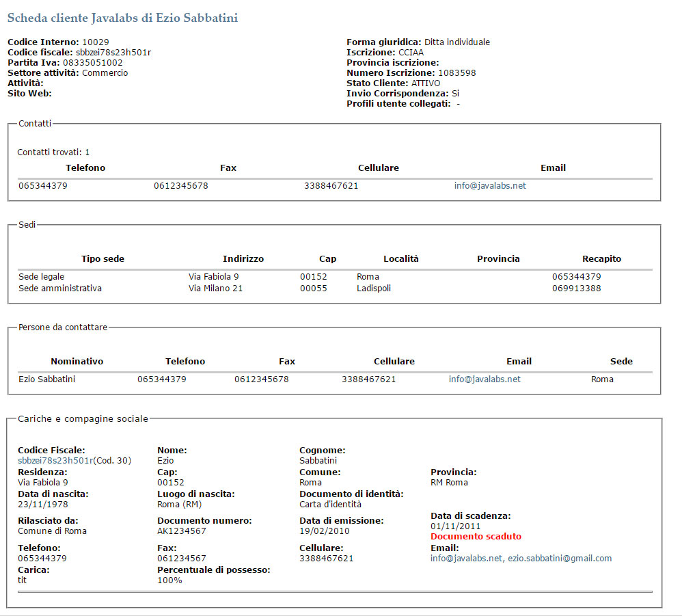Click the Indirizzo column header

pos(243,259)
